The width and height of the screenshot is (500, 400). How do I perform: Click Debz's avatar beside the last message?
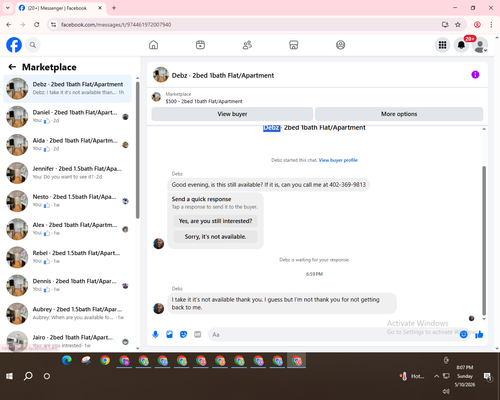click(x=159, y=308)
